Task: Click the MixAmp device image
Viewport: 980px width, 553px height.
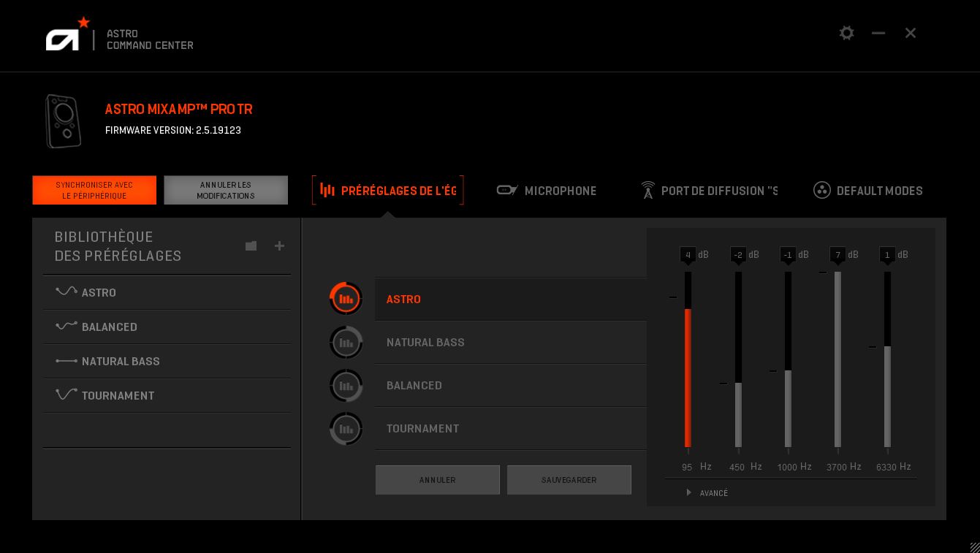Action: pos(63,121)
